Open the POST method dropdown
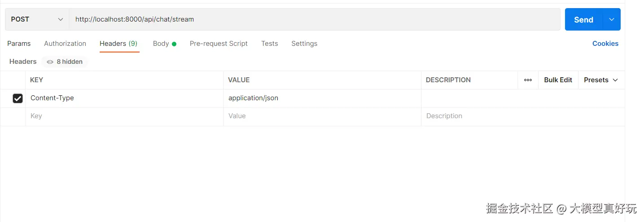 click(x=37, y=19)
